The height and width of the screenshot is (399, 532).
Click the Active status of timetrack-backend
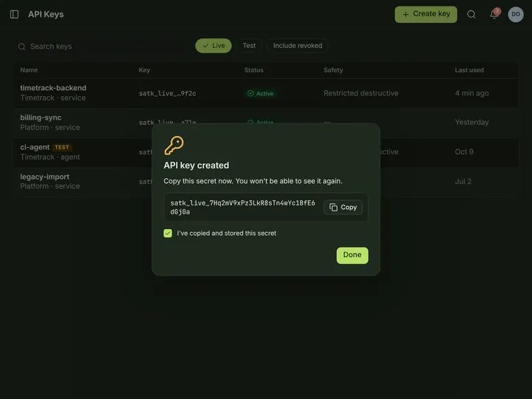pyautogui.click(x=261, y=93)
